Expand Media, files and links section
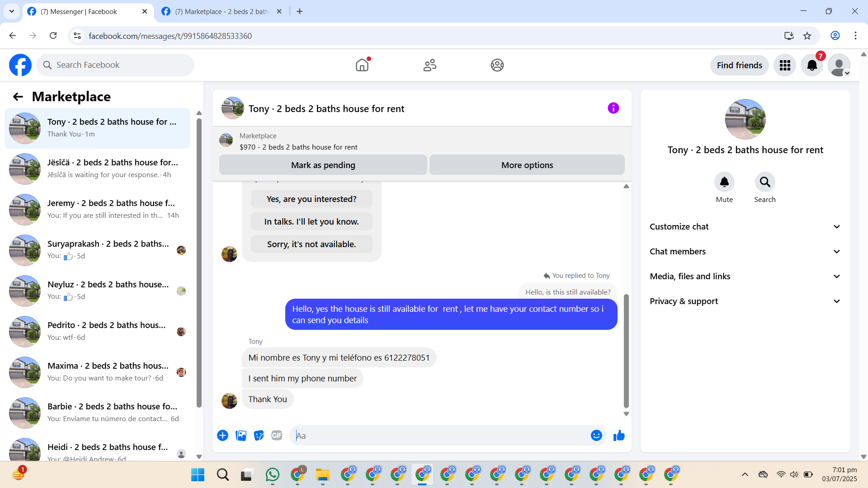 745,277
